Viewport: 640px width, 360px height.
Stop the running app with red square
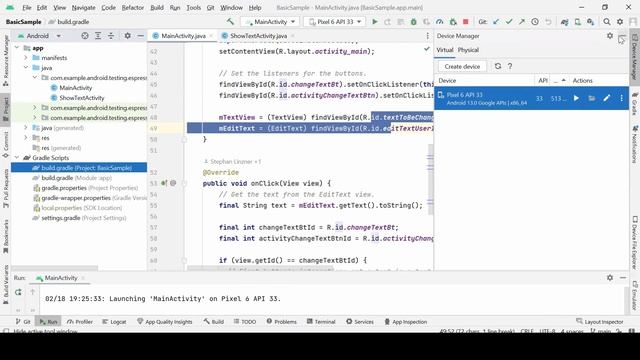tap(466, 22)
